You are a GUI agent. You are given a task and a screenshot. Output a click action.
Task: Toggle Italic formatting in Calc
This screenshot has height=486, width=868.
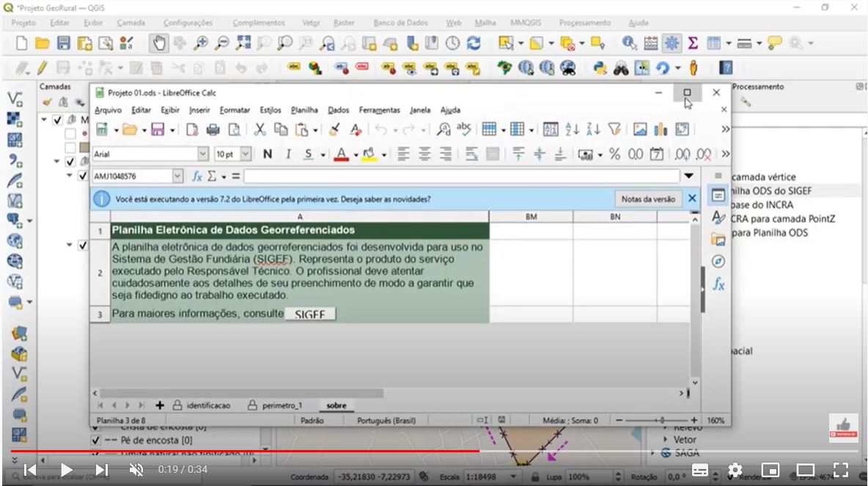tap(288, 155)
